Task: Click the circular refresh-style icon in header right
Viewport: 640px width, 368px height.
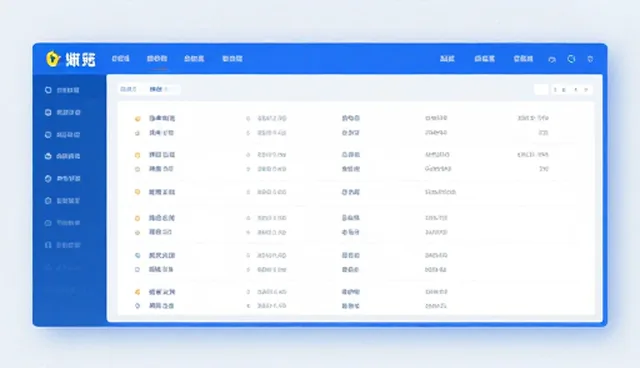Action: tap(571, 59)
